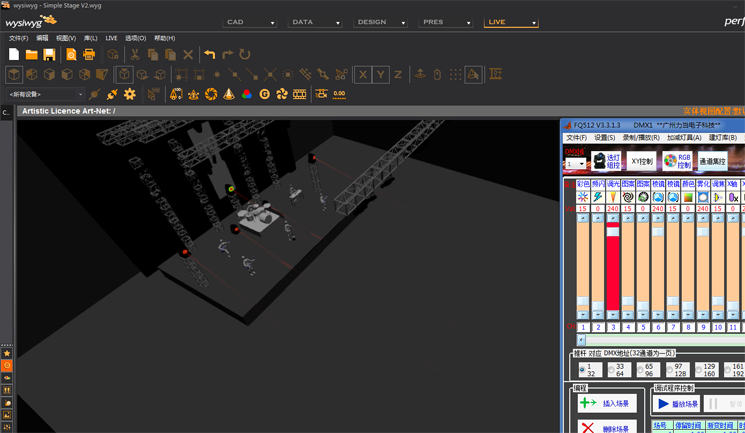The image size is (745, 433).
Task: Click the Print icon in toolbar
Action: 89,55
